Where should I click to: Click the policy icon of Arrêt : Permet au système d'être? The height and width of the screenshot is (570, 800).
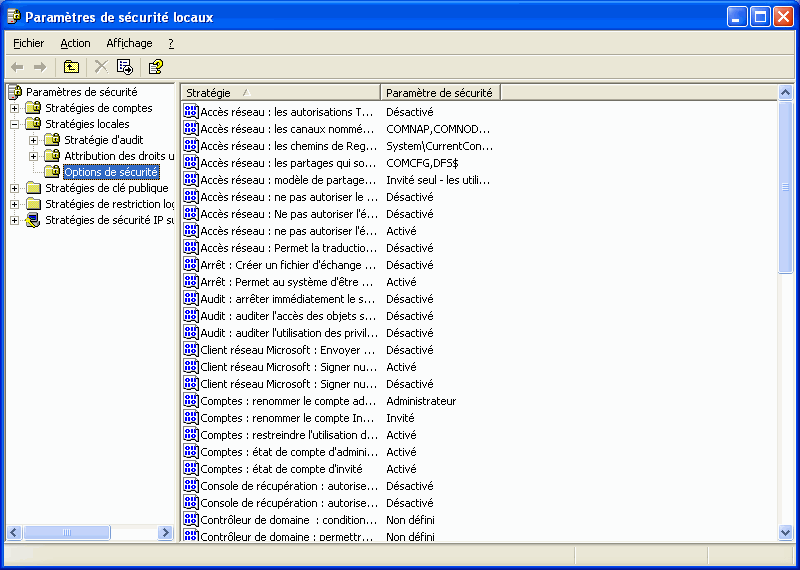(x=191, y=282)
